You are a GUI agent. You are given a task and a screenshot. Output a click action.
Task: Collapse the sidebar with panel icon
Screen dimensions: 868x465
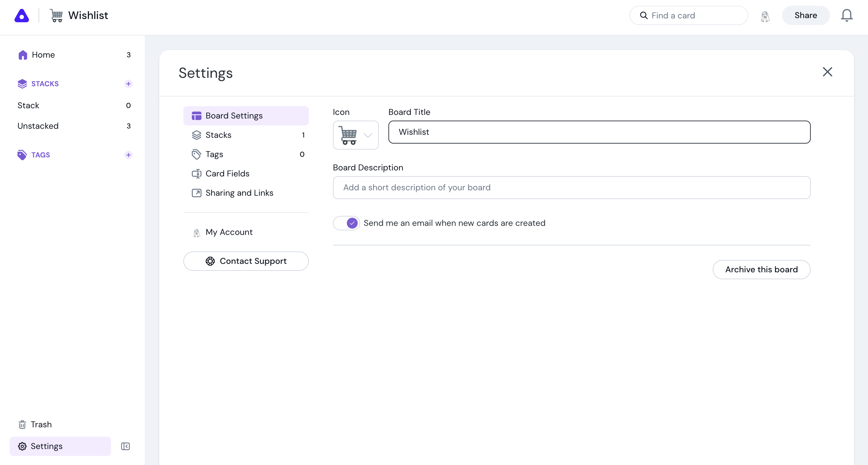pyautogui.click(x=125, y=446)
